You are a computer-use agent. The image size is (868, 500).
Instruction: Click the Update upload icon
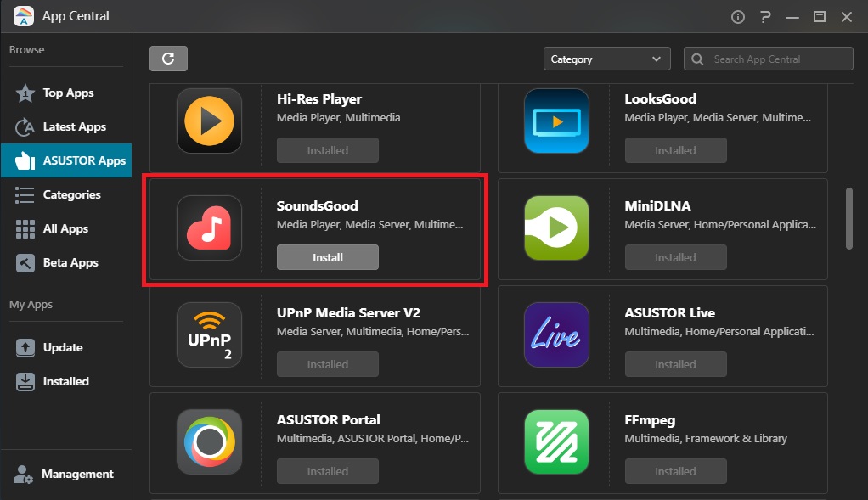click(25, 347)
